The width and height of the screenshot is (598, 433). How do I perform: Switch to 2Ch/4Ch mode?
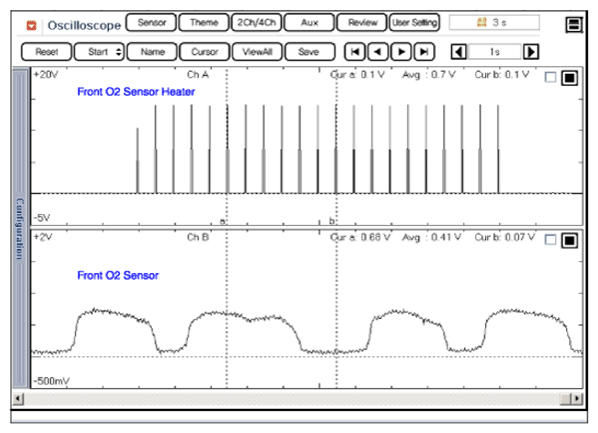click(x=257, y=23)
